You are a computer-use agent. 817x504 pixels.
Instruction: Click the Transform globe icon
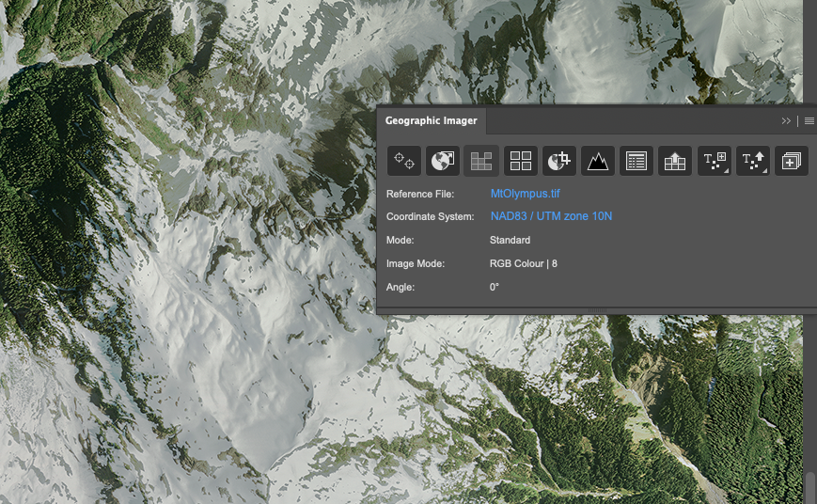tap(443, 161)
